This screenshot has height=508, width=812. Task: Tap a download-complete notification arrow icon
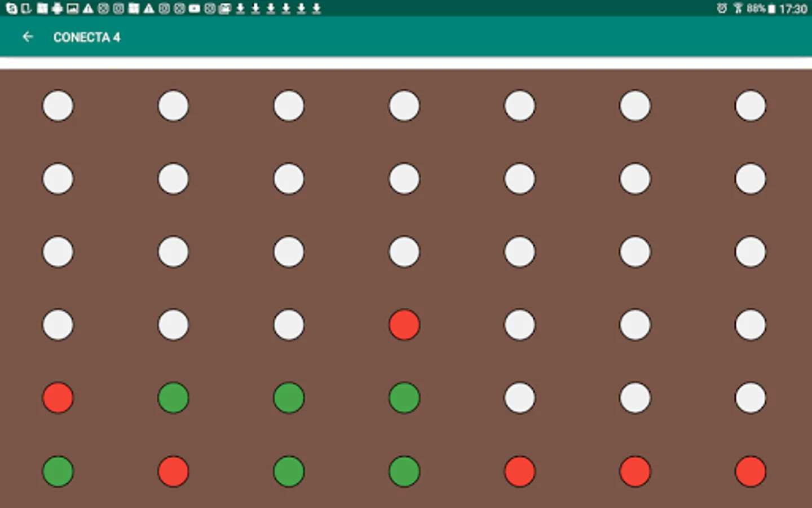239,8
